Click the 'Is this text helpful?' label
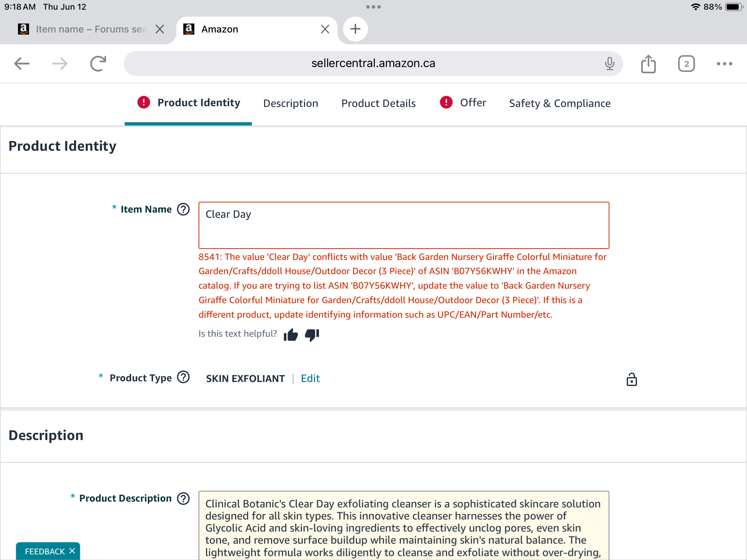 tap(238, 334)
